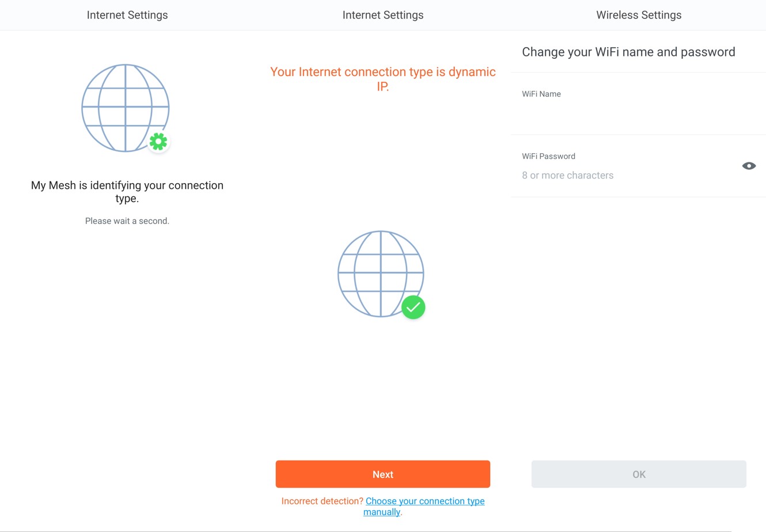The image size is (766, 532).
Task: Open 'Choose your connection type manually' link
Action: click(x=424, y=506)
